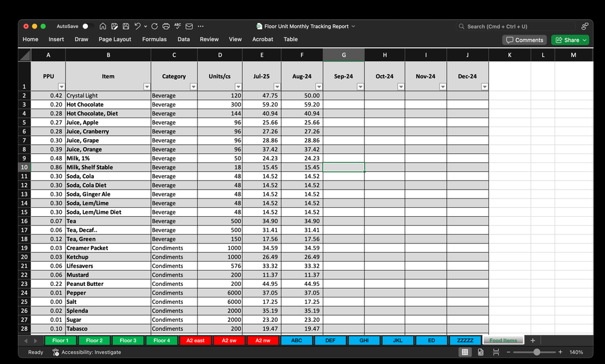Open the Comments panel
This screenshot has width=605, height=364.
pos(524,39)
